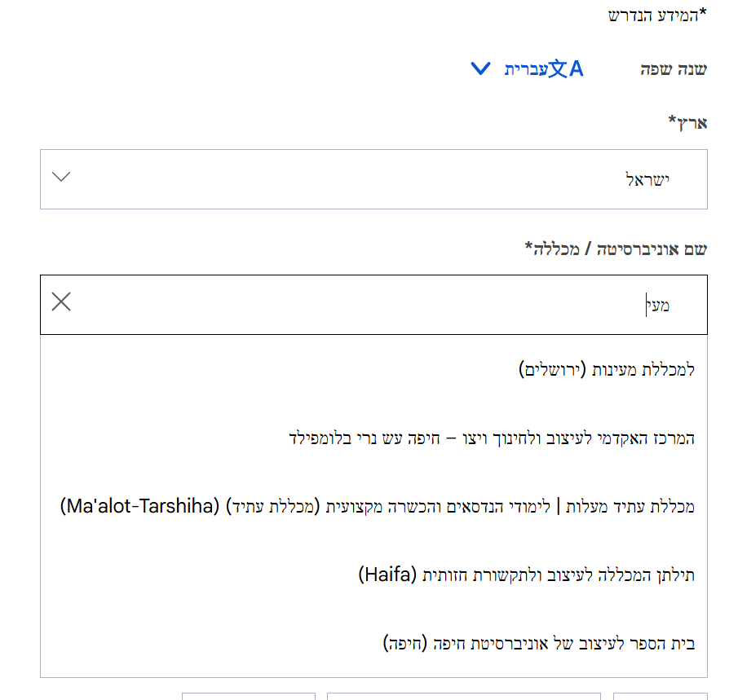The width and height of the screenshot is (738, 700).
Task: Expand the country dropdown arrow
Action: point(61,178)
